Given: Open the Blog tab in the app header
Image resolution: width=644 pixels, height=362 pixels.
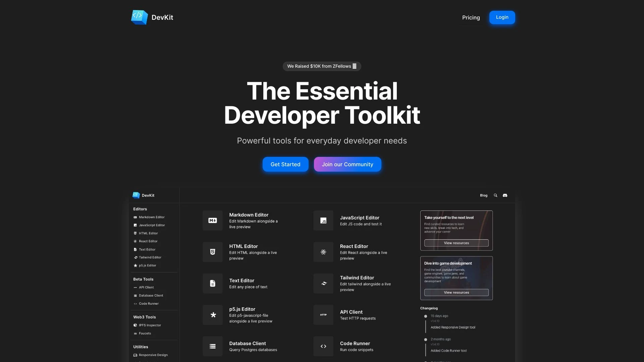Looking at the screenshot, I should (484, 195).
